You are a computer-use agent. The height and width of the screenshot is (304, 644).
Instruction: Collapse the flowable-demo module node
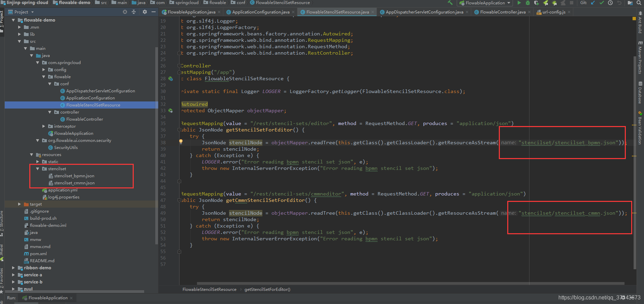pyautogui.click(x=13, y=20)
